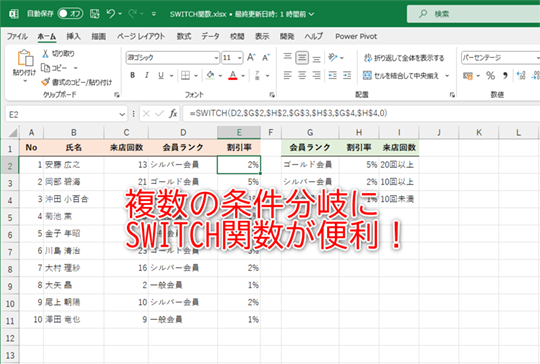
Task: Click Insert Function fx icon
Action: click(173, 113)
